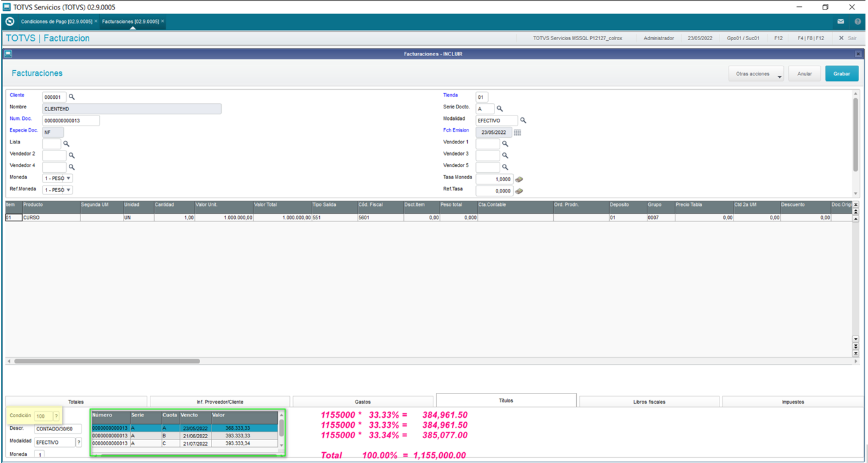This screenshot has width=868, height=463.
Task: Switch to Condiciones de Pago tab
Action: pos(57,21)
